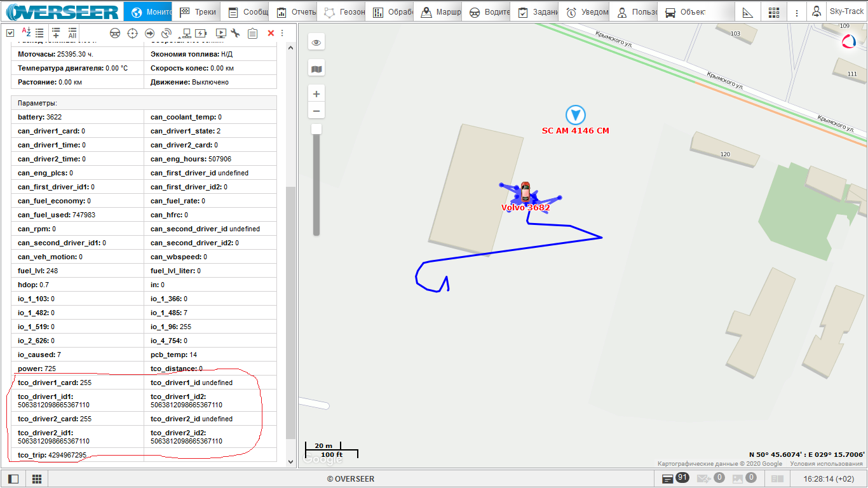Click the wrench settings icon in panel toolbar
This screenshot has width=868, height=488.
click(236, 34)
